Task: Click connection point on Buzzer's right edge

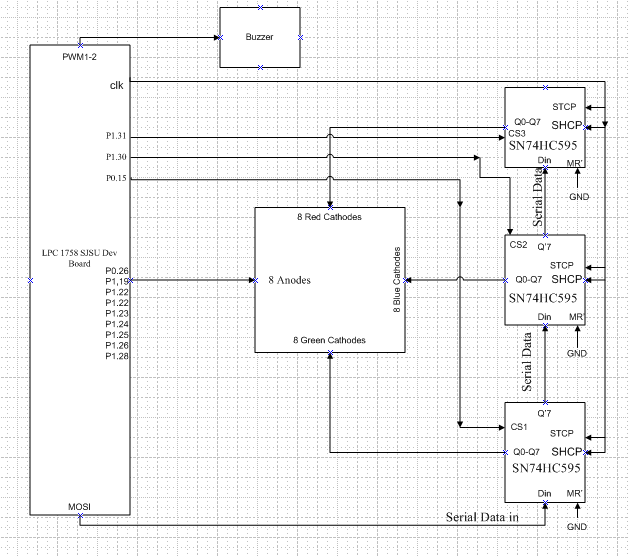Action: coord(300,37)
